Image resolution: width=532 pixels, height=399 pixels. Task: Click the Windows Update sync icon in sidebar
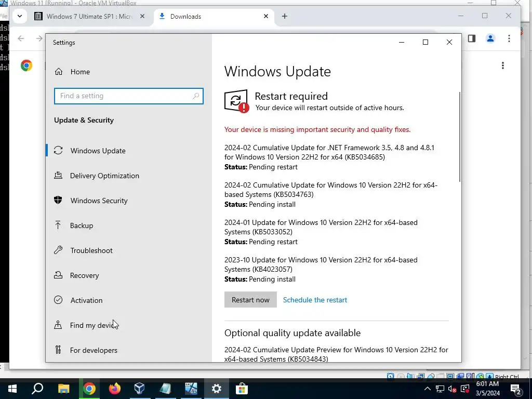click(58, 150)
